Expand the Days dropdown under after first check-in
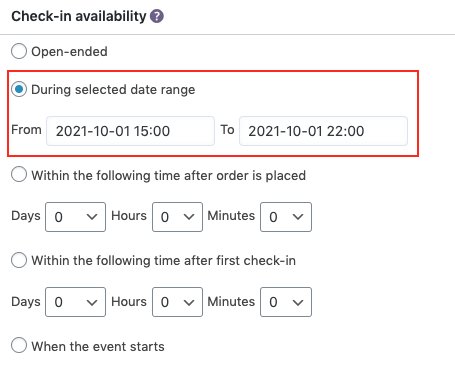Image resolution: width=455 pixels, height=365 pixels. pyautogui.click(x=76, y=302)
